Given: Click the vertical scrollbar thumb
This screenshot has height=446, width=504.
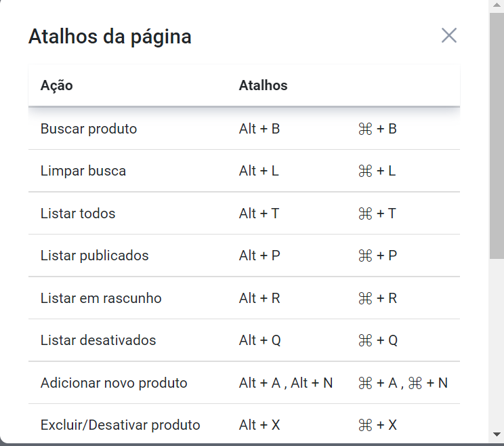Looking at the screenshot, I should point(497,136).
